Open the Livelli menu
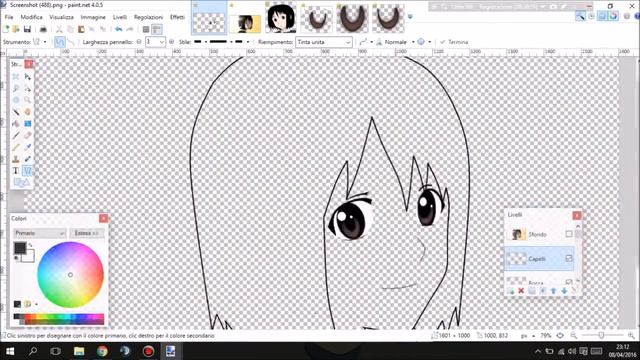This screenshot has width=640, height=360. click(120, 17)
